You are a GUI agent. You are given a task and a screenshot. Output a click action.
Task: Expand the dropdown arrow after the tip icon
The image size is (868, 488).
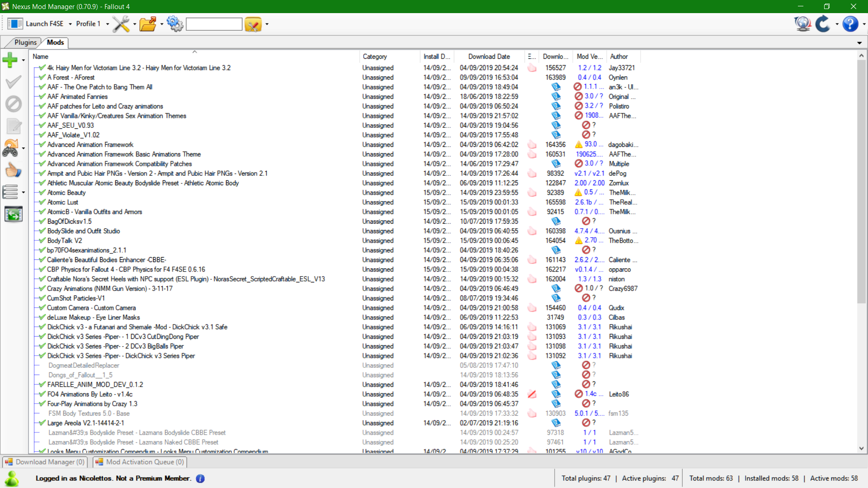tap(267, 24)
